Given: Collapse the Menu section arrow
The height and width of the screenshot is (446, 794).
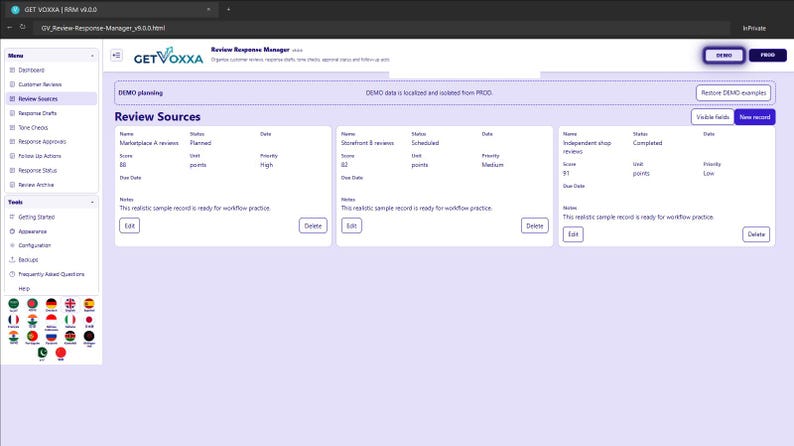Looking at the screenshot, I should click(92, 56).
